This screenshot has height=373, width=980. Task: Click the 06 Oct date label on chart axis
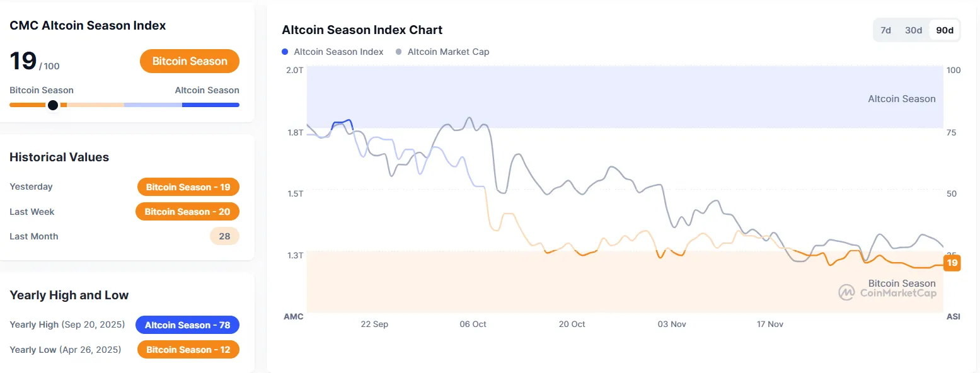click(x=473, y=324)
